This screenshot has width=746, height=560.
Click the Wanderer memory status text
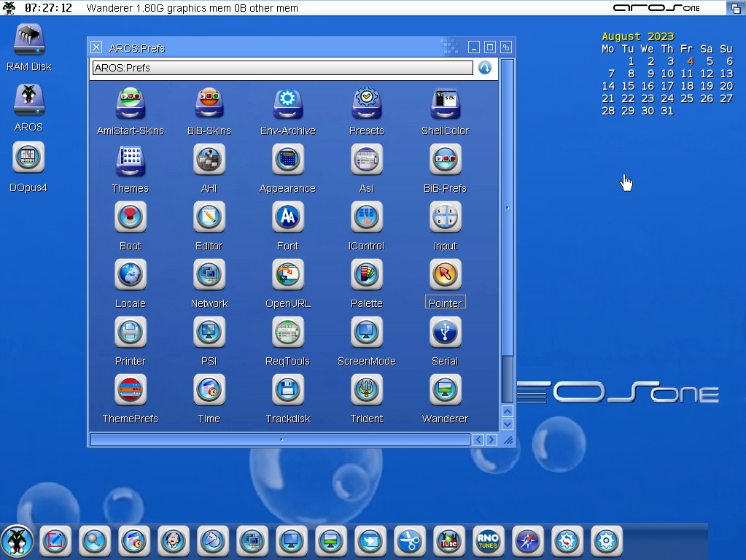coord(193,8)
